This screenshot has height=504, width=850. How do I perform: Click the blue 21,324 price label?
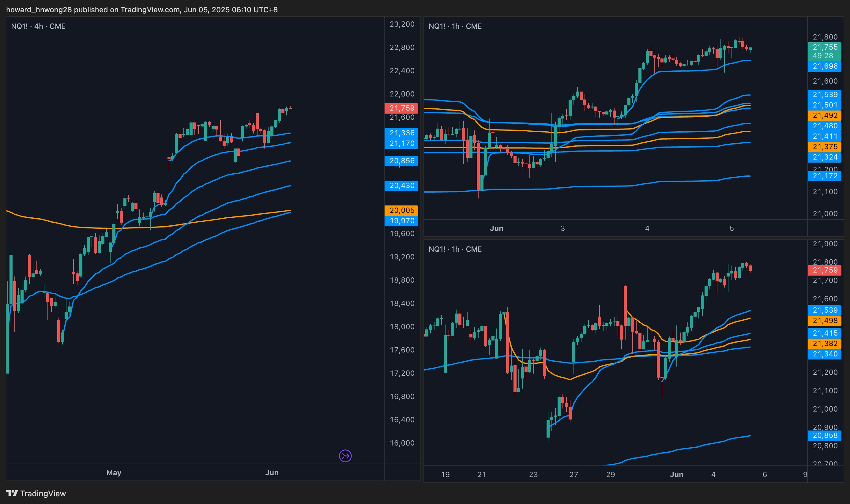(x=825, y=157)
